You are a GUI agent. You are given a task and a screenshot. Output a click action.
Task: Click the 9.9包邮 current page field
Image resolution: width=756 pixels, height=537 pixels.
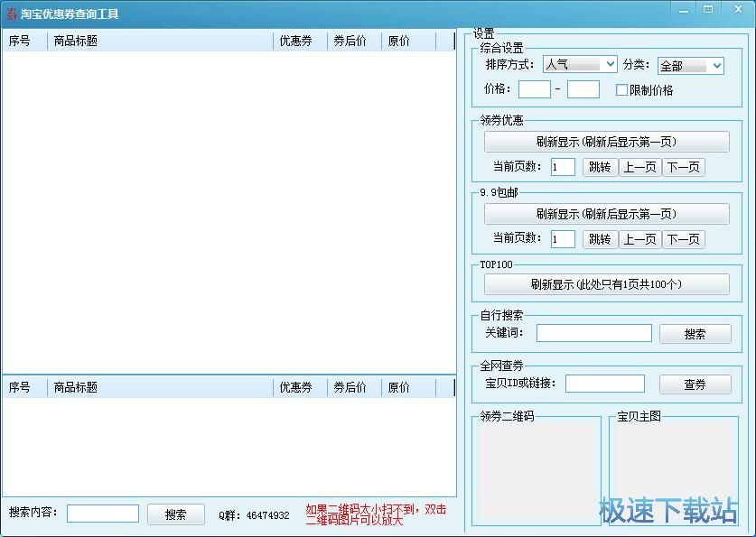point(563,239)
